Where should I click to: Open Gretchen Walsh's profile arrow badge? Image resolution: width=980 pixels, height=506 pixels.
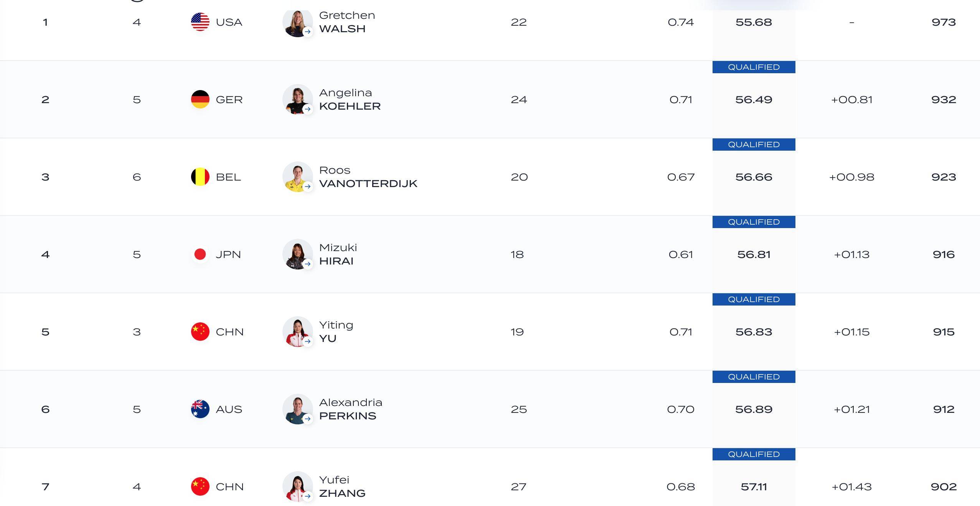point(307,31)
